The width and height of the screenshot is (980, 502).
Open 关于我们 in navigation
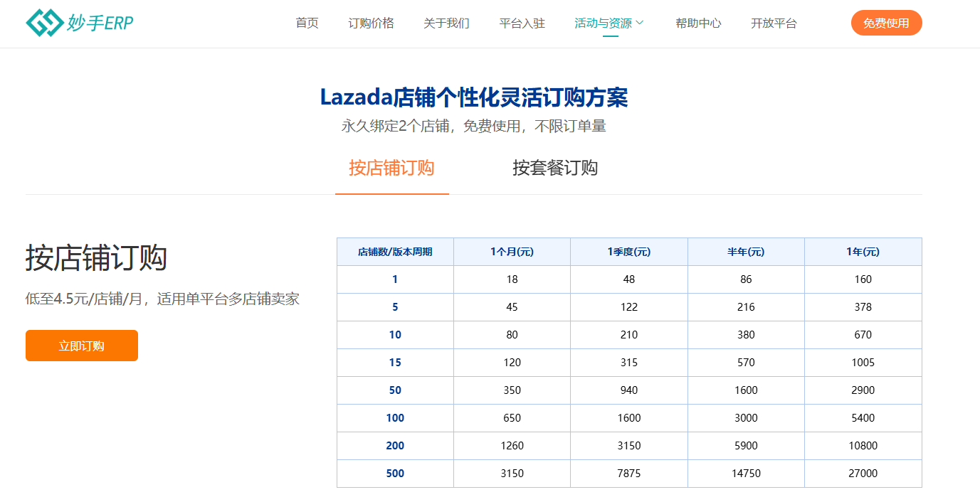(x=446, y=23)
